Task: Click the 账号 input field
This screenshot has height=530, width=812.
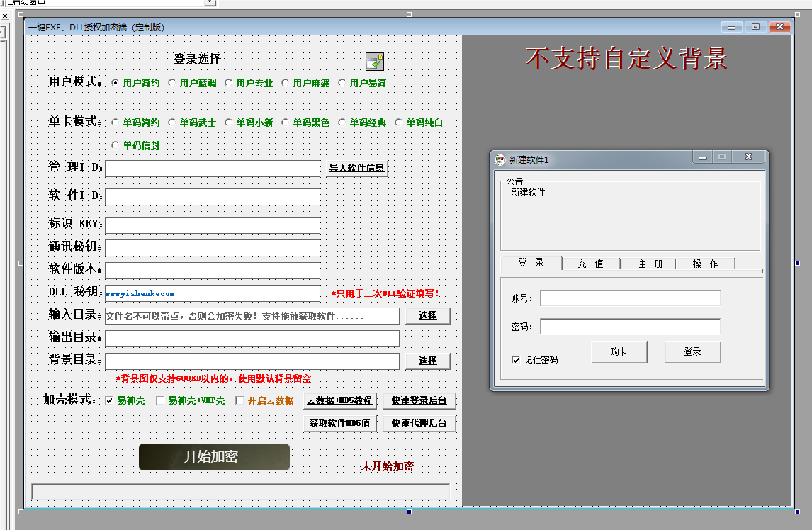Action: coord(630,298)
